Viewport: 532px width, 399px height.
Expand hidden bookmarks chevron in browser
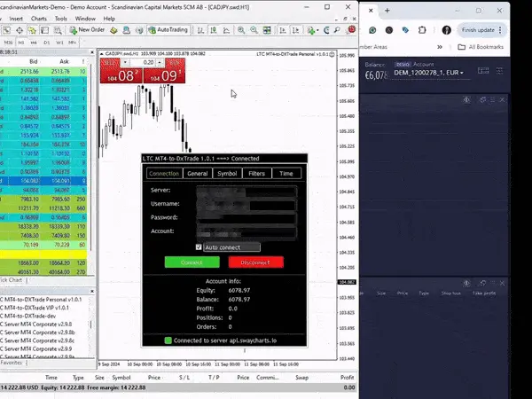(x=440, y=47)
